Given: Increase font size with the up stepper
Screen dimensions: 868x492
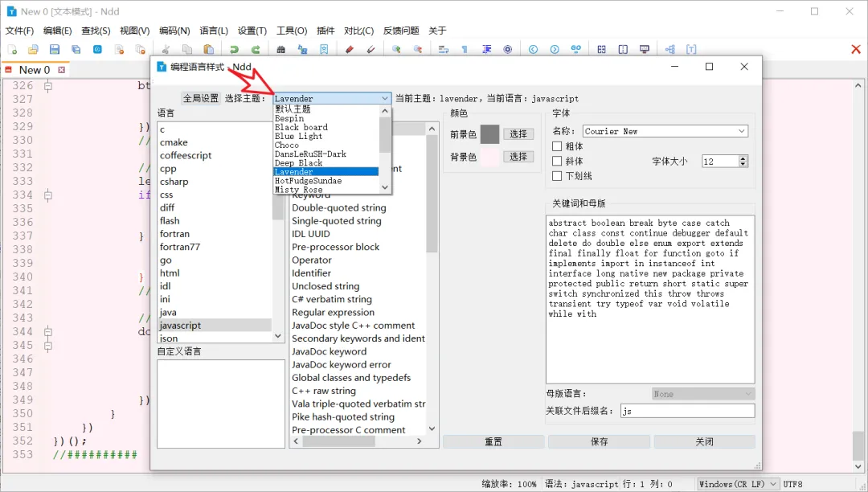Looking at the screenshot, I should tap(743, 158).
